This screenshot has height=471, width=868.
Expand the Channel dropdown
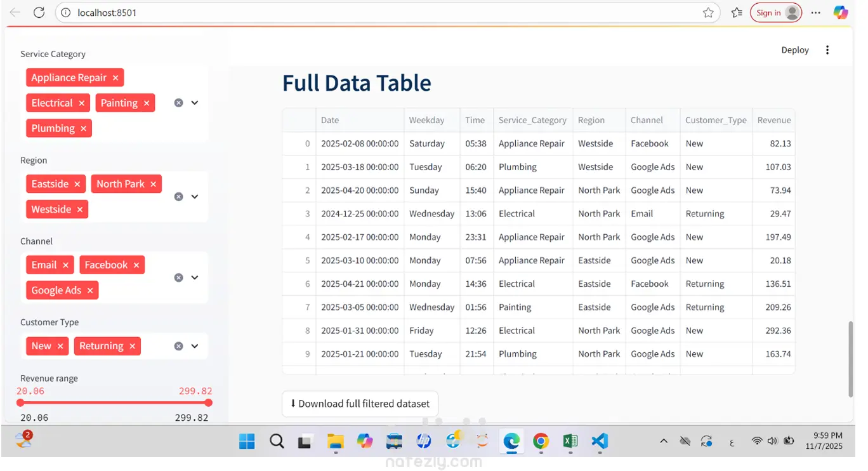195,277
